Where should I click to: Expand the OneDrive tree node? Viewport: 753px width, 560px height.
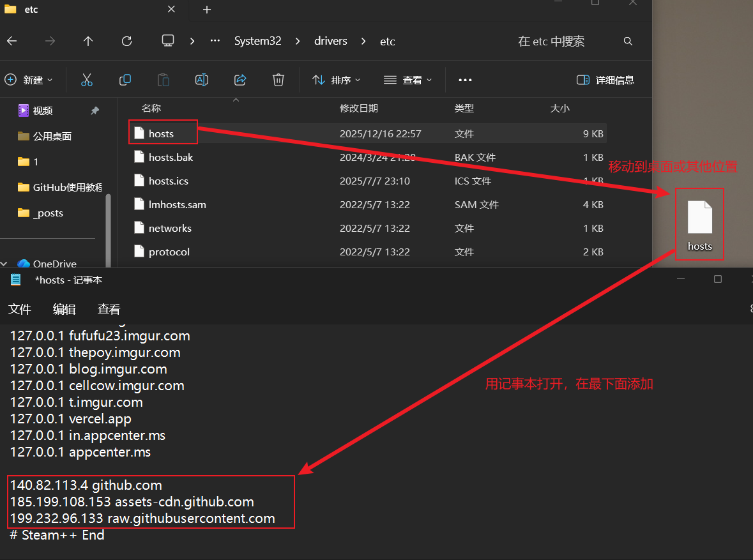(4, 263)
